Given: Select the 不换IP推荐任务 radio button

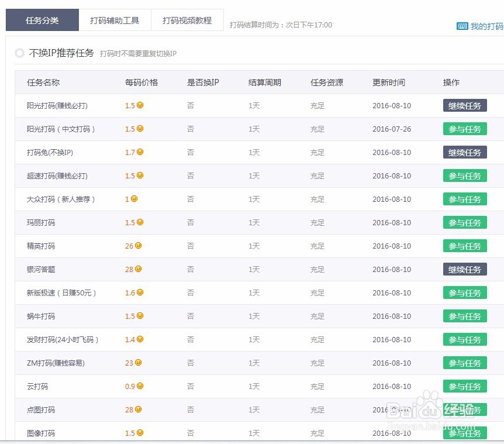Looking at the screenshot, I should tap(19, 53).
